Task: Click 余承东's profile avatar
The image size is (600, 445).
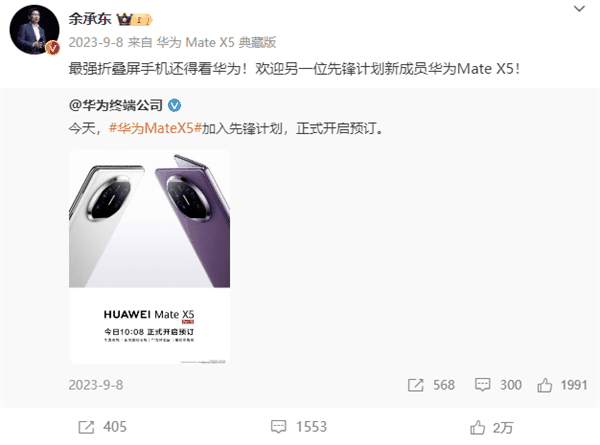Action: coord(34,30)
